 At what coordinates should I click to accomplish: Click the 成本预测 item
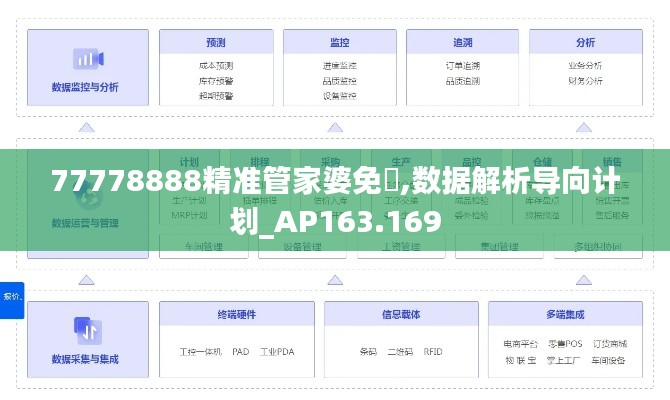pyautogui.click(x=215, y=66)
